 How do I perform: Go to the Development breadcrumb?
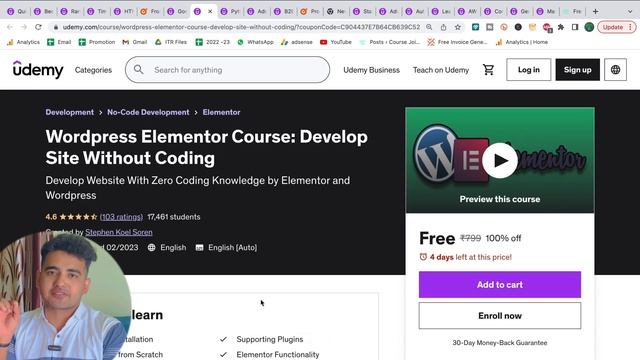[69, 112]
